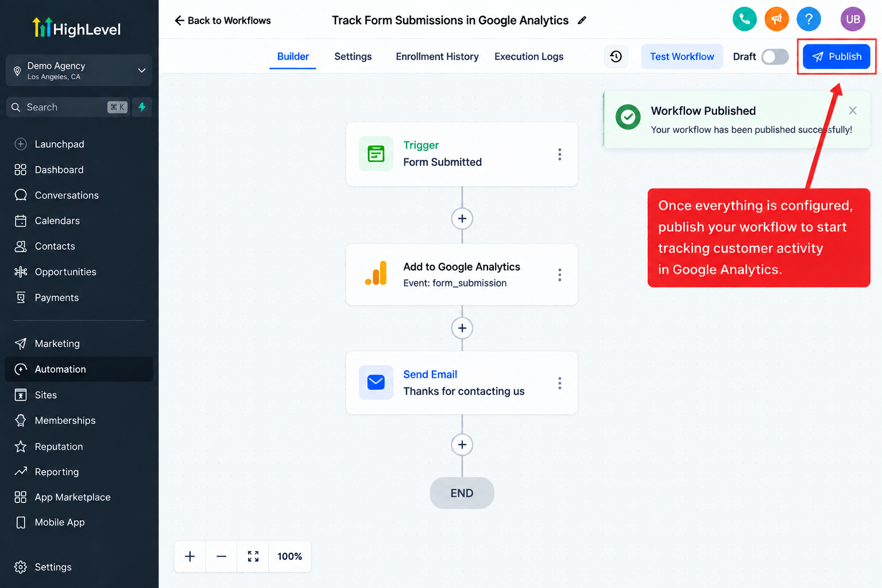Open Reporting section

(x=79, y=471)
